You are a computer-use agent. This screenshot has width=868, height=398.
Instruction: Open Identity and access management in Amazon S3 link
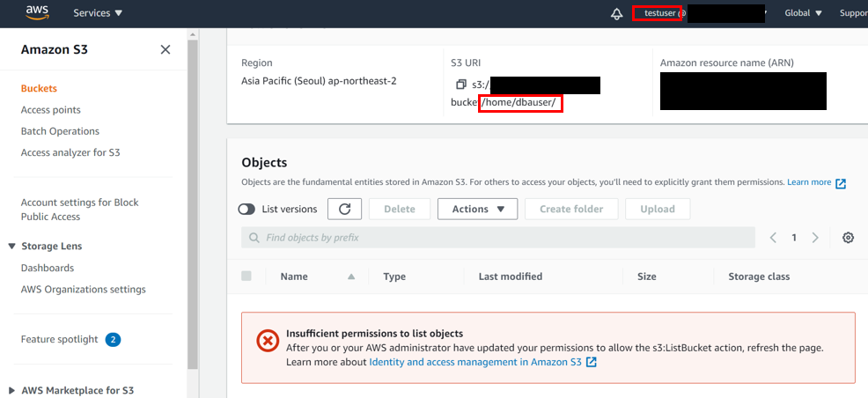(x=475, y=362)
